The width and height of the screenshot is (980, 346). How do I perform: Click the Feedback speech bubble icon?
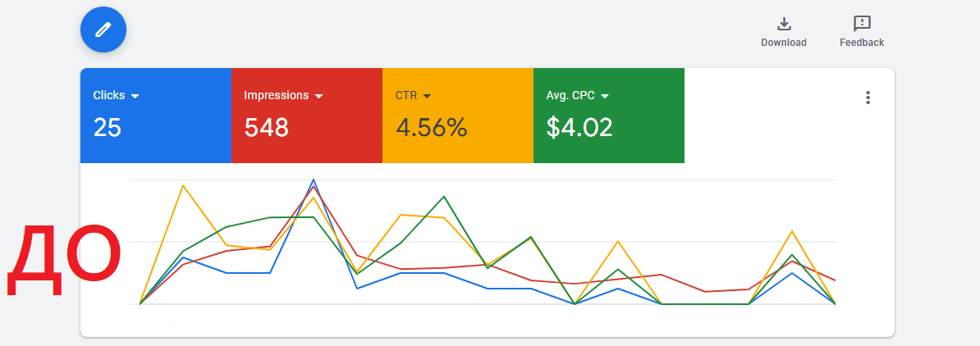coord(861,24)
